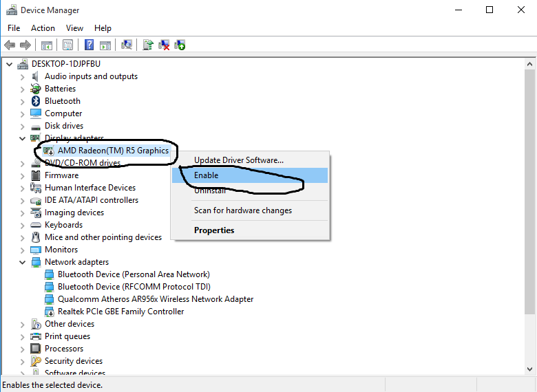Click the scrollbar up arrow

tap(530, 64)
